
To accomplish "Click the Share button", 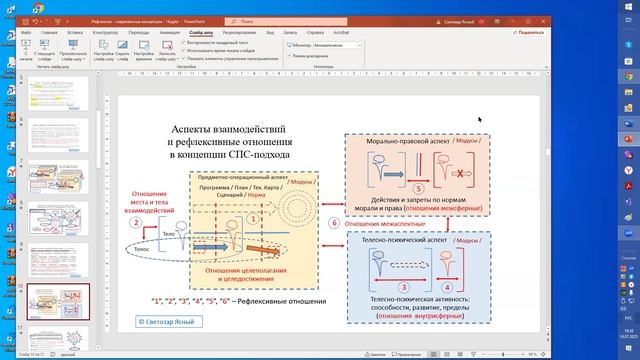I will click(529, 32).
